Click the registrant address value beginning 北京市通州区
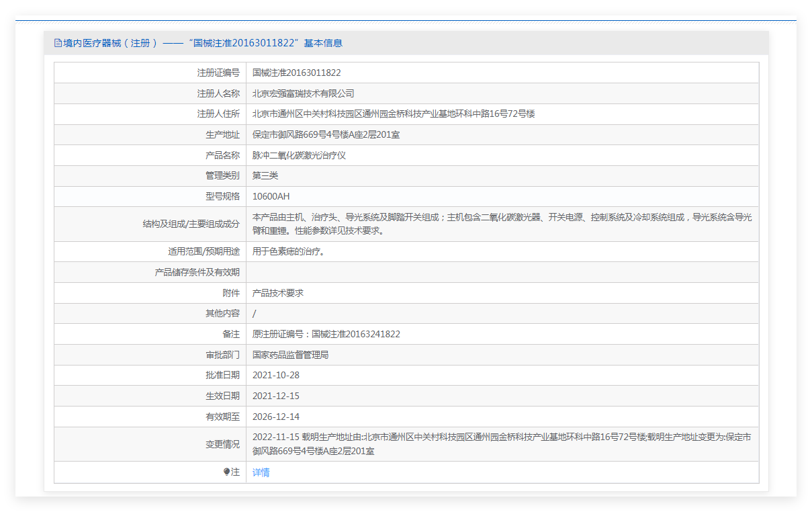 pos(394,114)
